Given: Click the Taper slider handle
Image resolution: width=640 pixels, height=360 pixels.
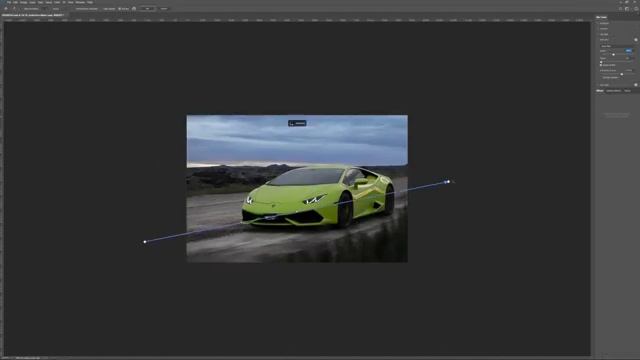Looking at the screenshot, I should (x=601, y=62).
